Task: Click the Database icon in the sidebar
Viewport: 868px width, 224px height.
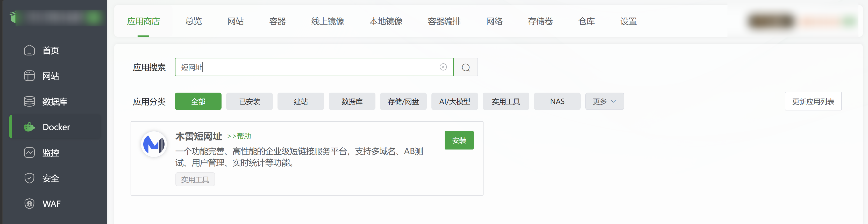Action: [29, 102]
